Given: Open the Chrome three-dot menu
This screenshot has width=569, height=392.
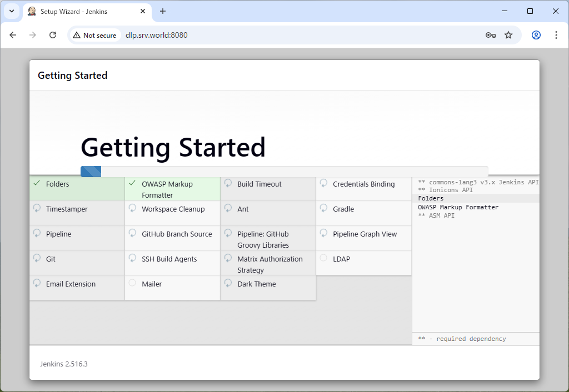Looking at the screenshot, I should [556, 35].
